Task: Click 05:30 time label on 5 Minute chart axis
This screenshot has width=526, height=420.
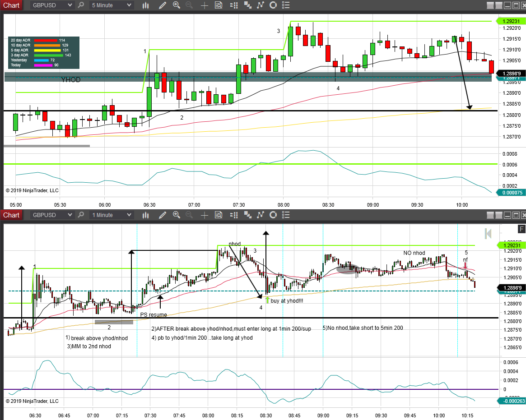Action: (x=60, y=205)
